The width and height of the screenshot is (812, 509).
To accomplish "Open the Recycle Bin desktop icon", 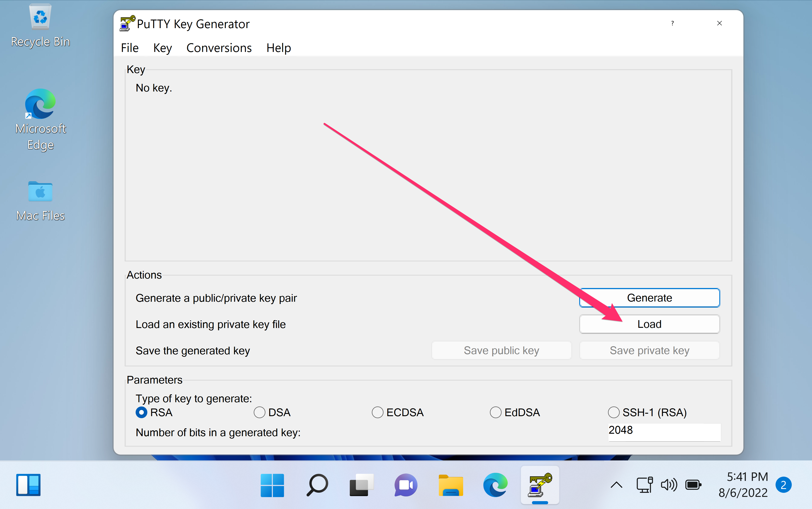I will (40, 26).
